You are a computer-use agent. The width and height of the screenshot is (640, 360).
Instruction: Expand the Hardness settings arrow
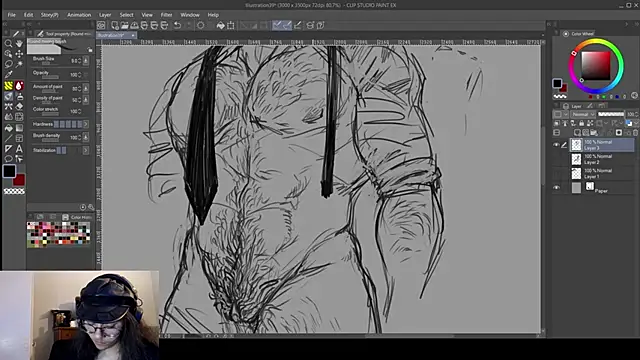[x=86, y=124]
